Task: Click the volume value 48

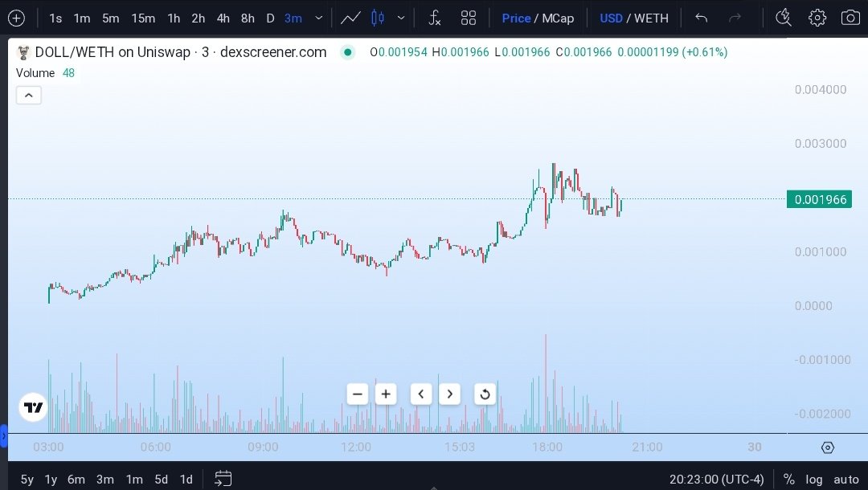Action: click(x=68, y=73)
